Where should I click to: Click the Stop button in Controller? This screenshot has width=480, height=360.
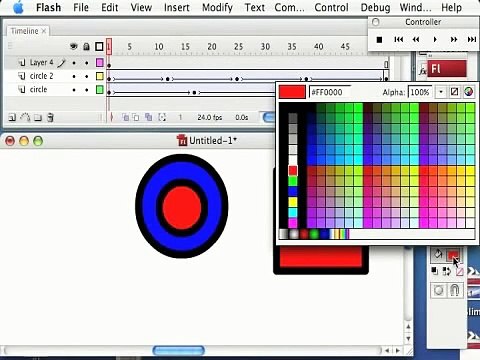[x=379, y=40]
